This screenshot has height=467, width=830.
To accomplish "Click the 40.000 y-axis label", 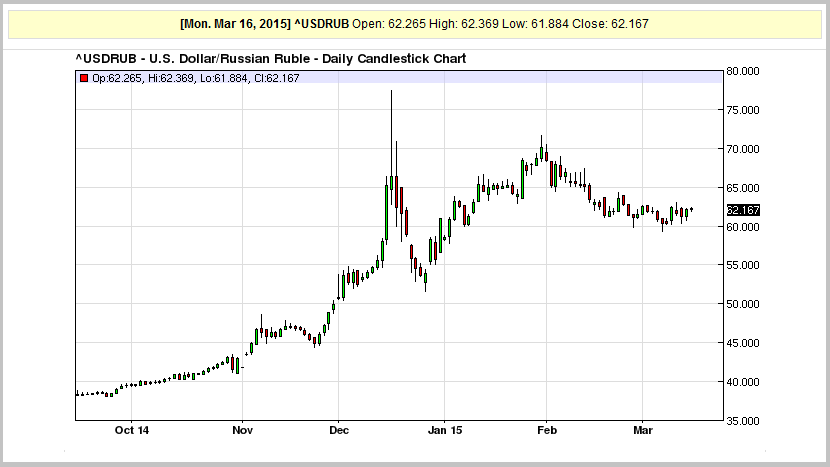I will pyautogui.click(x=743, y=382).
